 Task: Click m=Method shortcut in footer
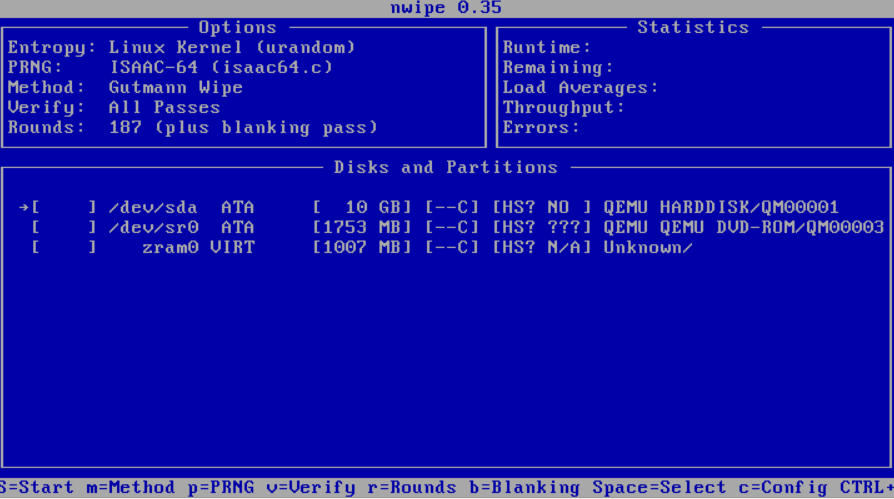tap(131, 488)
